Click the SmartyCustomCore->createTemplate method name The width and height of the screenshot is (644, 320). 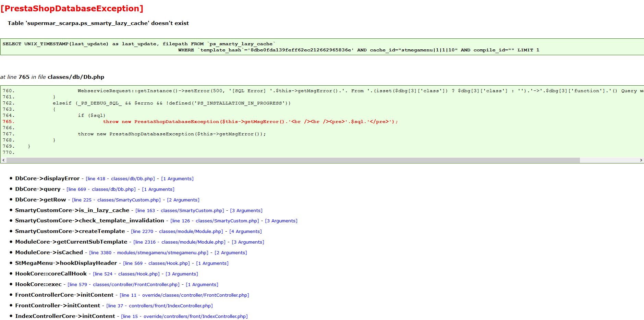point(70,231)
